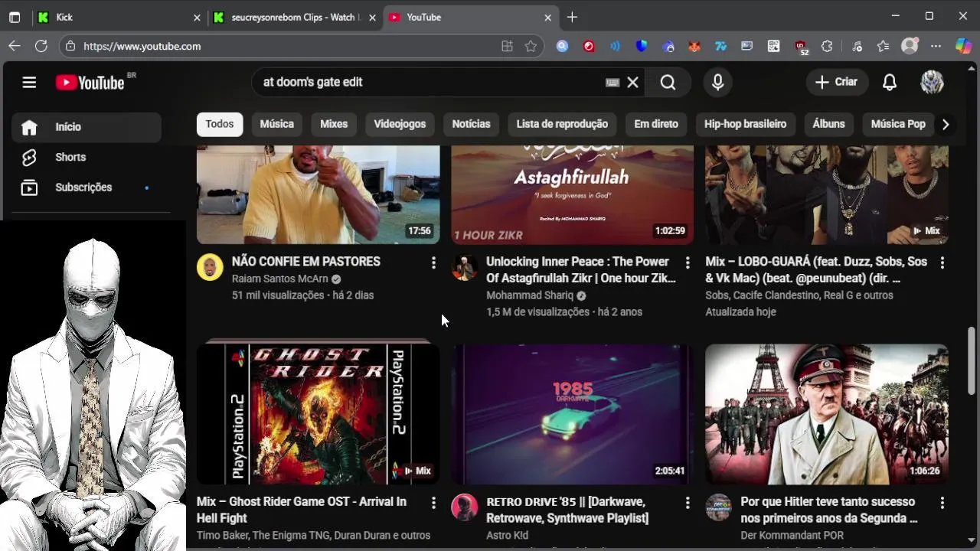980x551 pixels.
Task: Go back in browser
Action: pyautogui.click(x=15, y=46)
